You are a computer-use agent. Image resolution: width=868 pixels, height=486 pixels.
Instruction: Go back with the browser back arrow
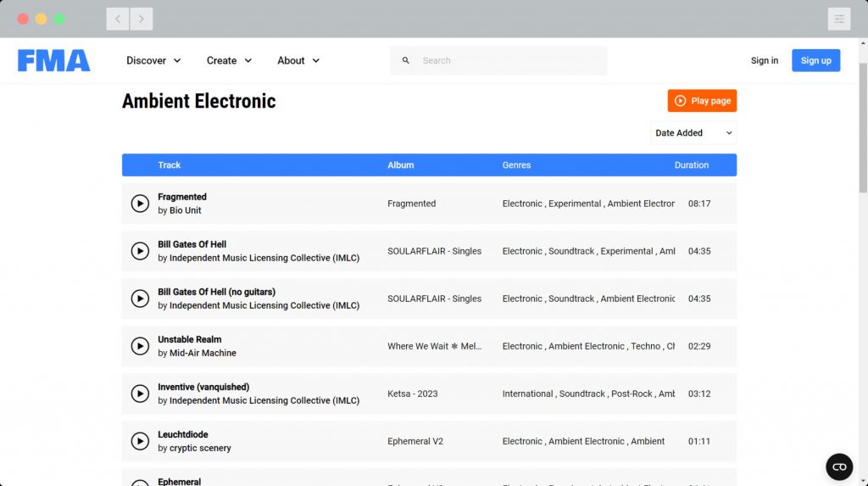coord(118,19)
